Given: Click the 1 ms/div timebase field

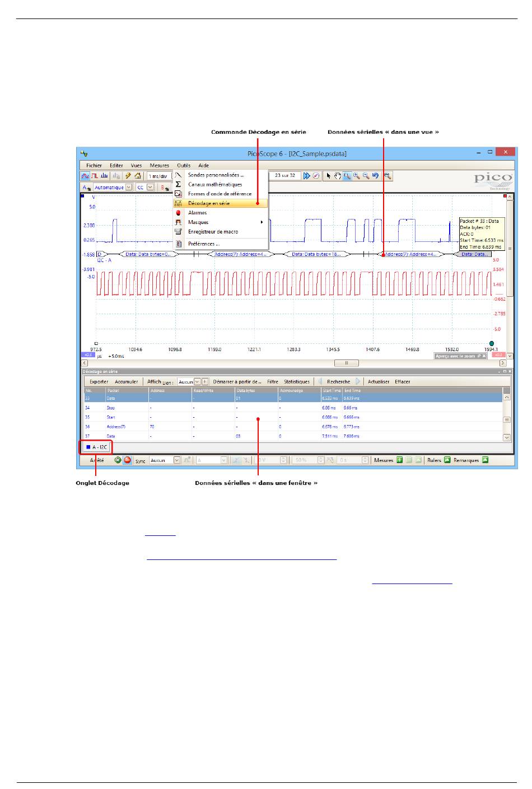Looking at the screenshot, I should tap(158, 176).
